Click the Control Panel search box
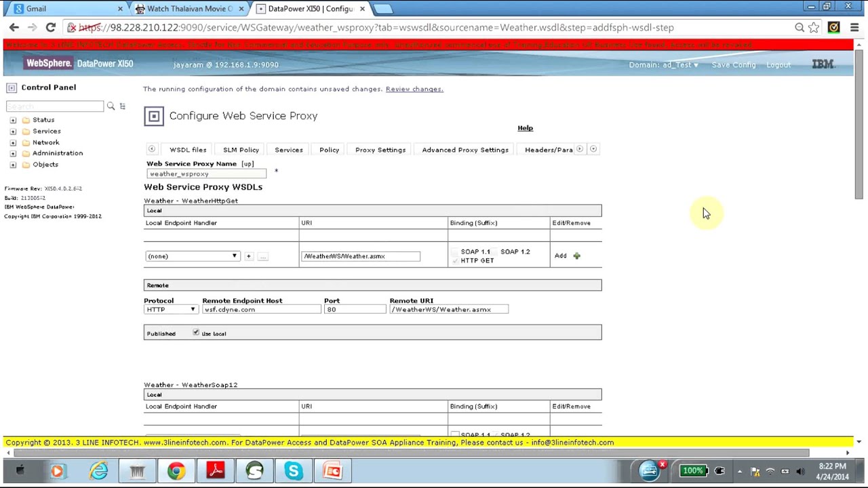 pyautogui.click(x=55, y=106)
